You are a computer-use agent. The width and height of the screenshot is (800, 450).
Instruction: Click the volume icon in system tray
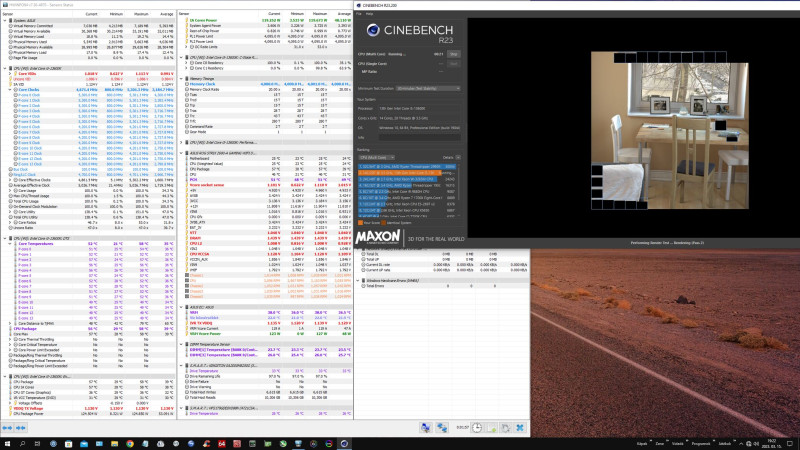tap(756, 444)
